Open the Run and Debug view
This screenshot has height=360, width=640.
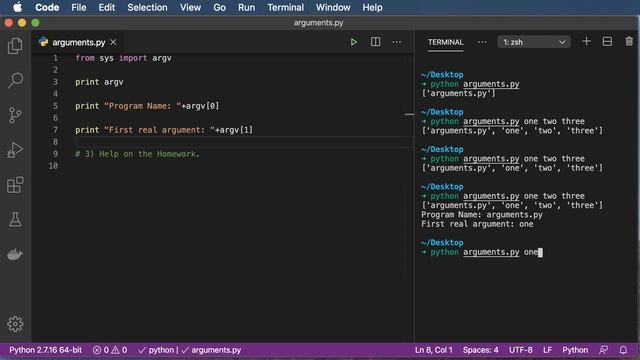point(15,150)
